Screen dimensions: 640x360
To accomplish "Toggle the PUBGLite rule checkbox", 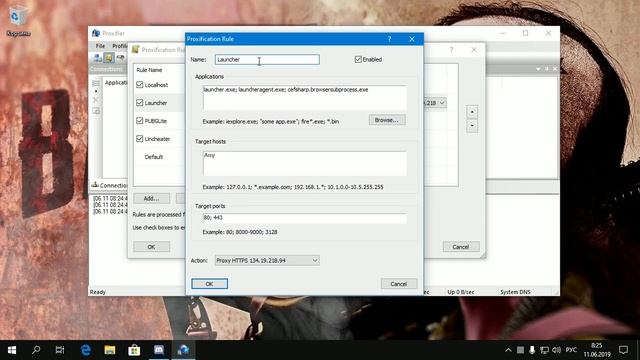I will point(140,120).
